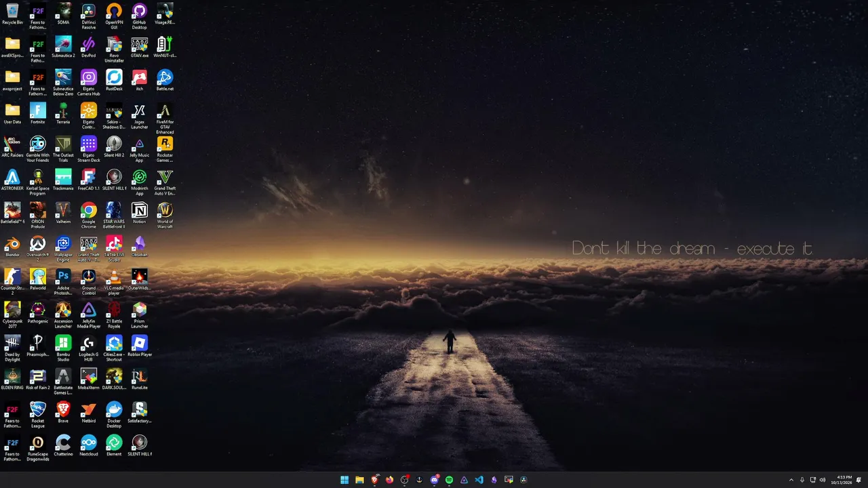Select the Cyberpunk 2077 shortcut
This screenshot has width=868, height=488.
pyautogui.click(x=12, y=315)
